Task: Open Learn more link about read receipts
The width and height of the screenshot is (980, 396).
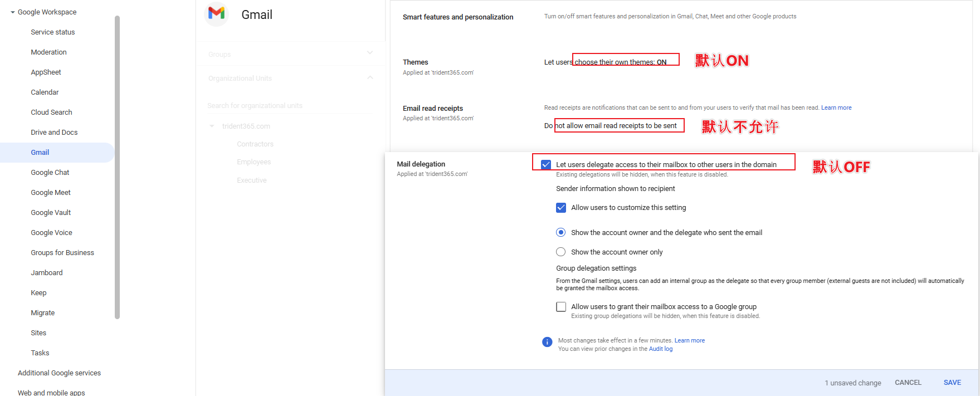Action: pos(836,108)
